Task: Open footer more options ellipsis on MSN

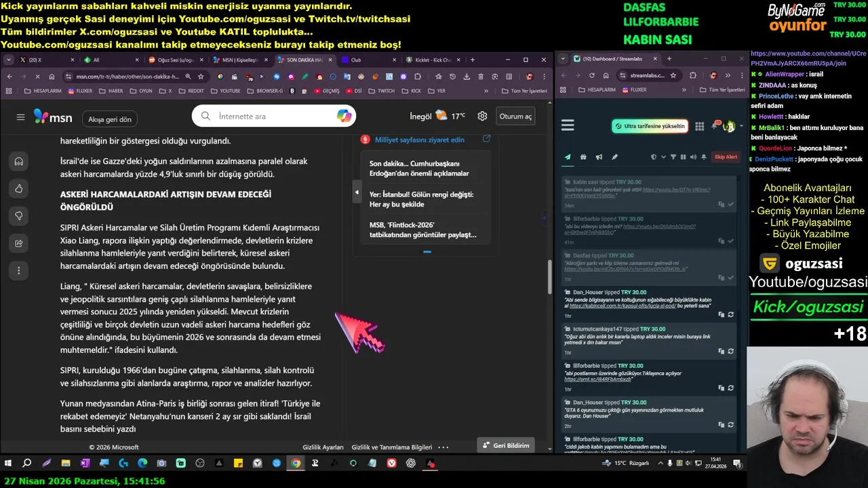Action: point(443,447)
